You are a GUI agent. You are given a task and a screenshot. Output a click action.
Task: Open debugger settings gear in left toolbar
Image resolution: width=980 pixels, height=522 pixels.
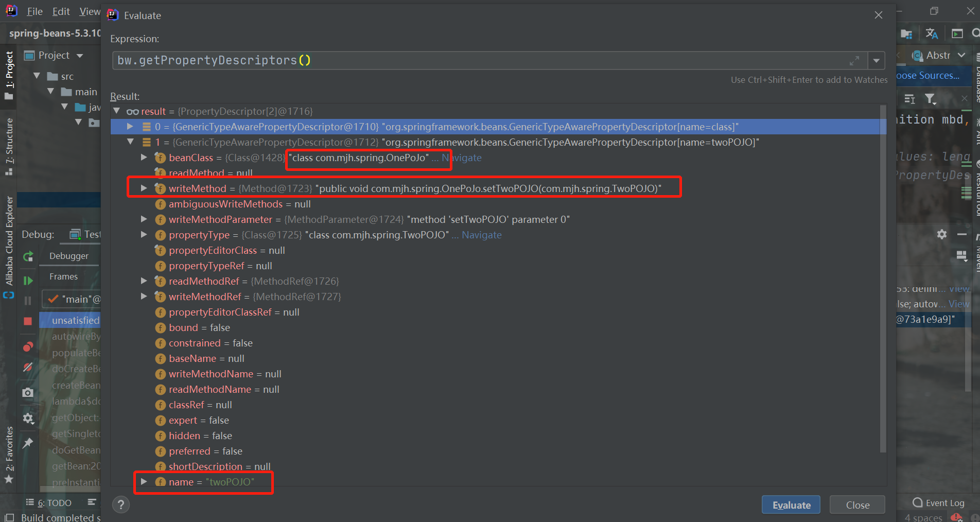pos(28,418)
